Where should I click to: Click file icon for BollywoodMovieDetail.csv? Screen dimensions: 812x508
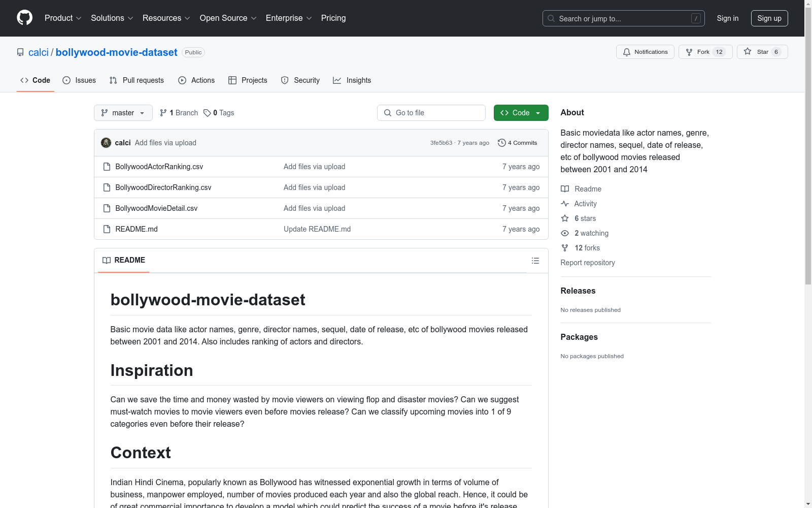tap(107, 208)
